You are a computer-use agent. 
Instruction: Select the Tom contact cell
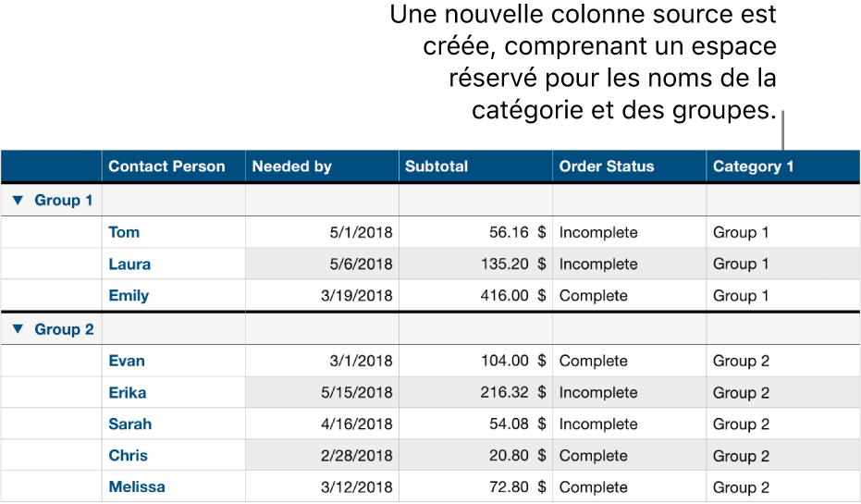point(125,232)
